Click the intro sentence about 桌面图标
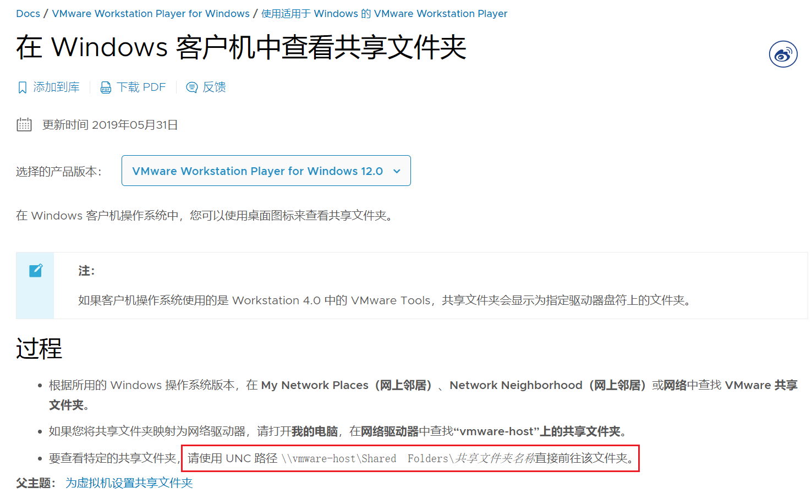The height and width of the screenshot is (504, 812). point(206,216)
